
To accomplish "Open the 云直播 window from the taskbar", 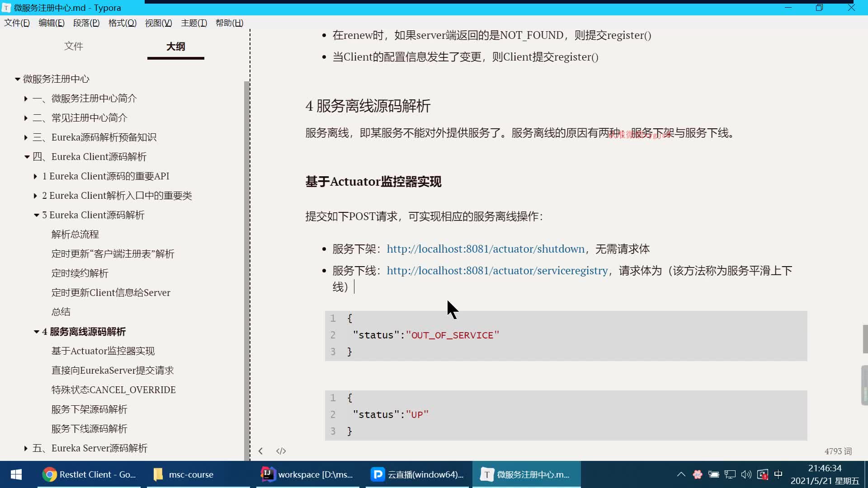I will 416,474.
